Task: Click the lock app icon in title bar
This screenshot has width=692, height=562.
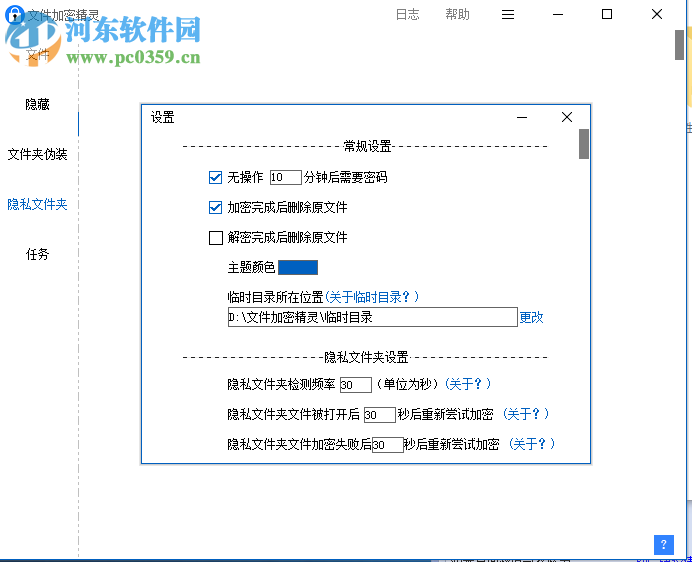Action: [15, 14]
